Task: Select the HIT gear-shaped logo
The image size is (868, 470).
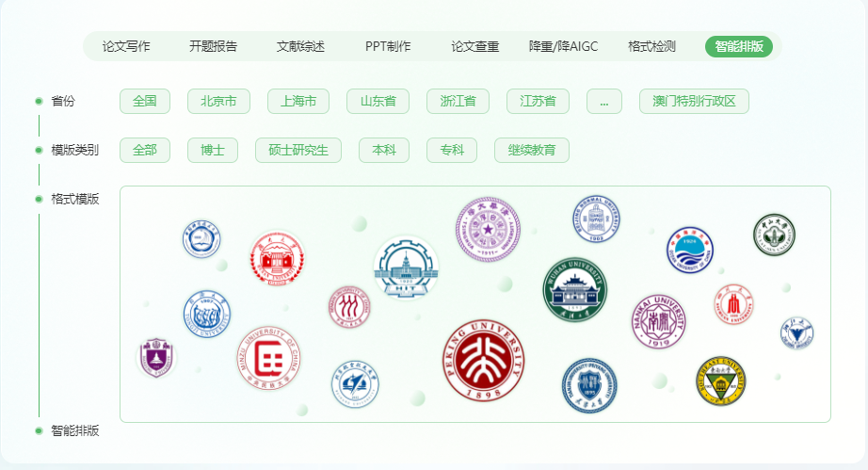Action: [x=406, y=267]
